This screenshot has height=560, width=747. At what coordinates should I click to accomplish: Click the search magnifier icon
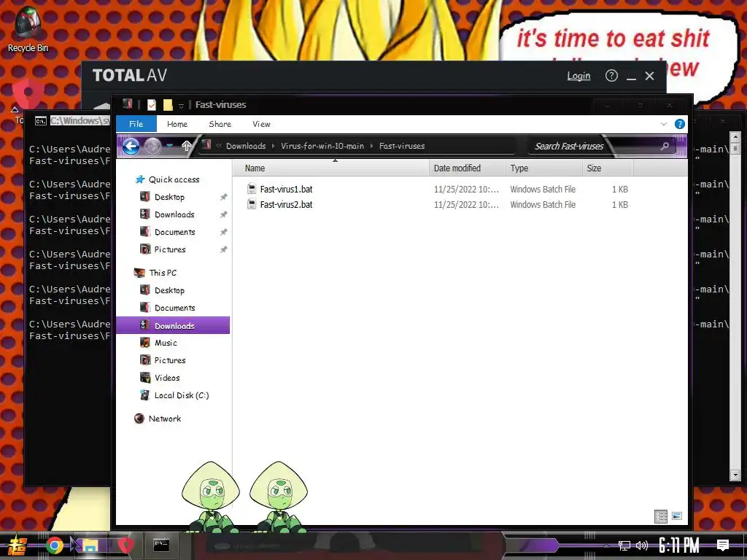pos(665,146)
